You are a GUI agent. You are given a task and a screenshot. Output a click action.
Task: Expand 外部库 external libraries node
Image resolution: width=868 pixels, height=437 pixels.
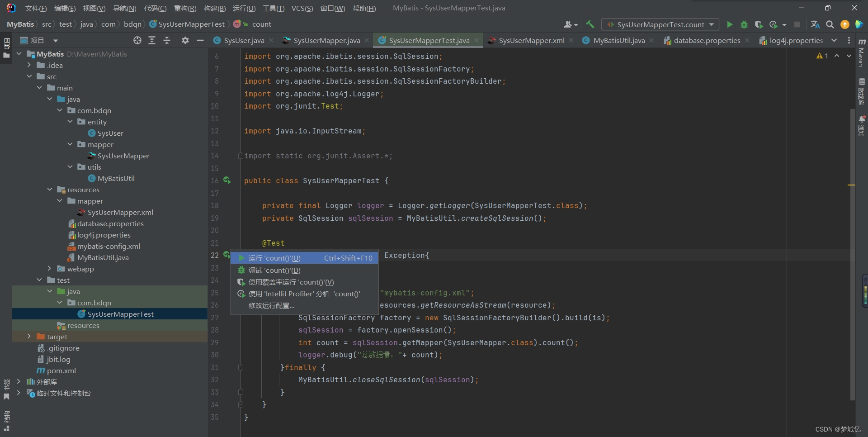pyautogui.click(x=19, y=382)
